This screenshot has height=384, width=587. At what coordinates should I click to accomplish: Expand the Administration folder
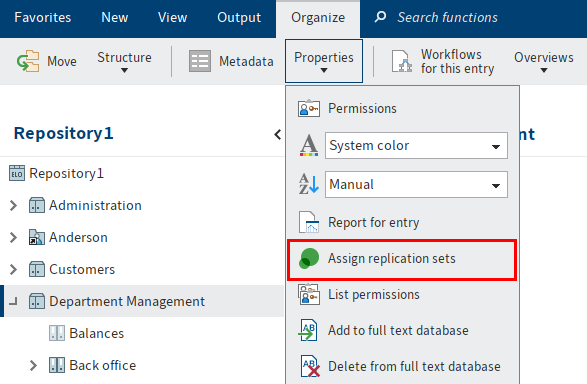click(13, 205)
